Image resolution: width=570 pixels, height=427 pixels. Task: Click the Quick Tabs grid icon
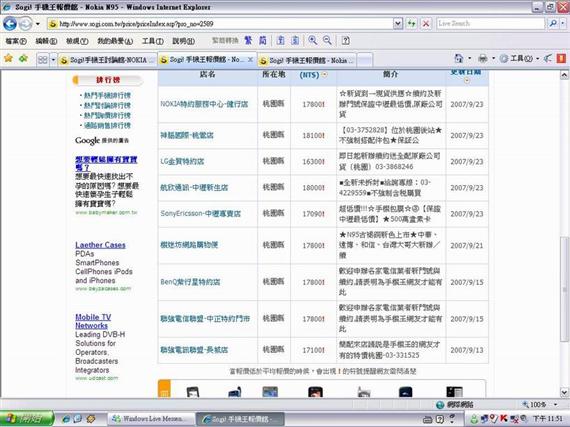(43, 60)
